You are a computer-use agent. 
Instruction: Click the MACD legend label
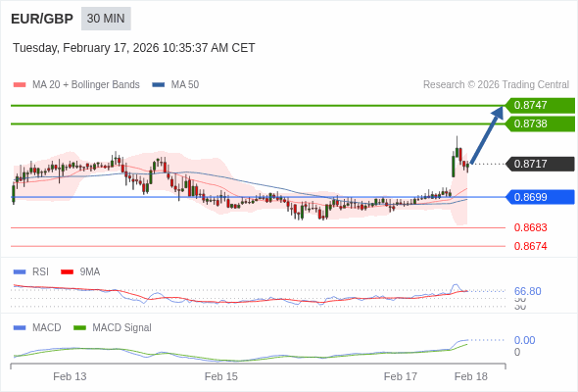click(47, 328)
